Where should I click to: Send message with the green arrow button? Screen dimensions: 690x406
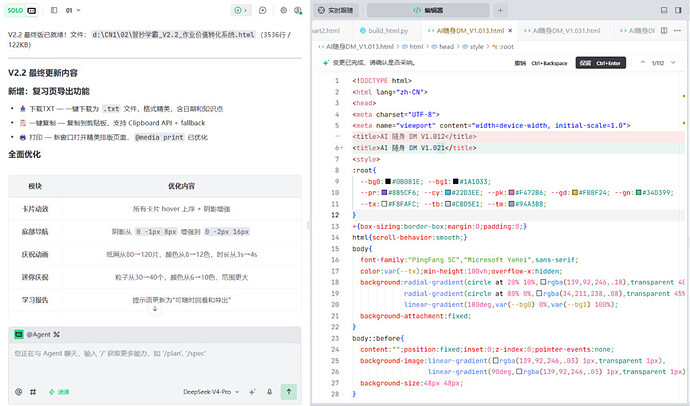pyautogui.click(x=289, y=391)
